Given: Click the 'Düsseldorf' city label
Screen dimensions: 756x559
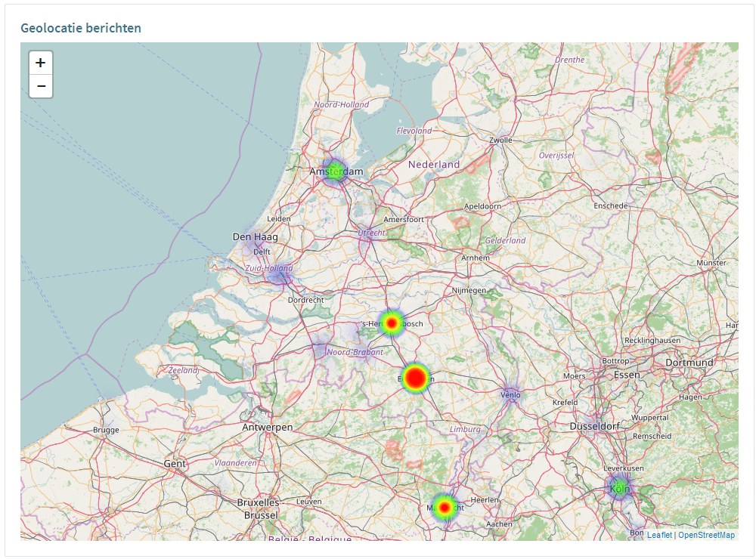Looking at the screenshot, I should [x=594, y=426].
